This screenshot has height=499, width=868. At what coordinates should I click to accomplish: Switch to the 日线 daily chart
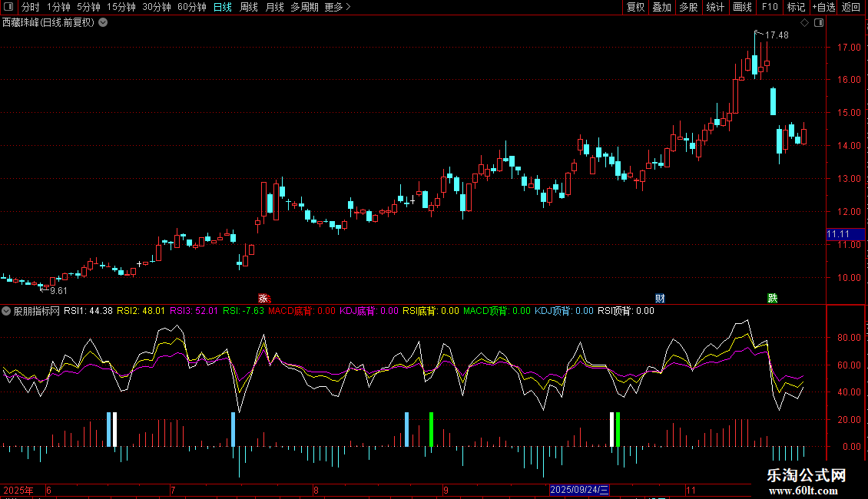tap(223, 7)
